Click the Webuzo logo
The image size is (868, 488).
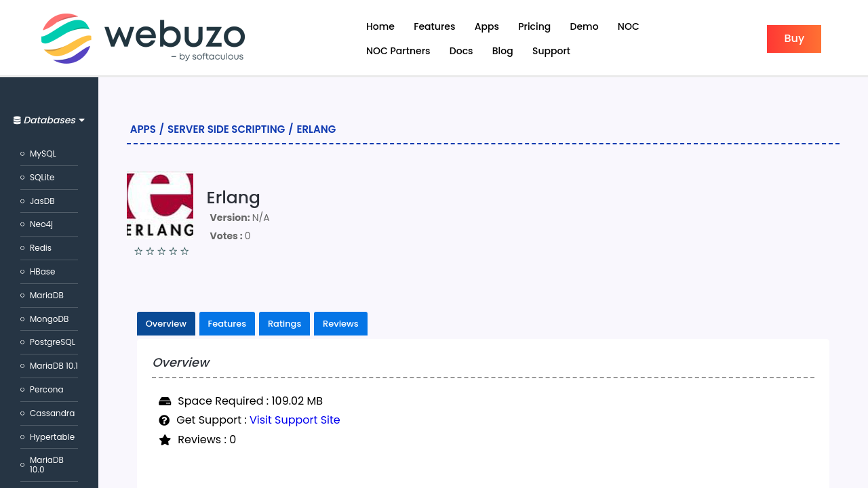coord(143,39)
